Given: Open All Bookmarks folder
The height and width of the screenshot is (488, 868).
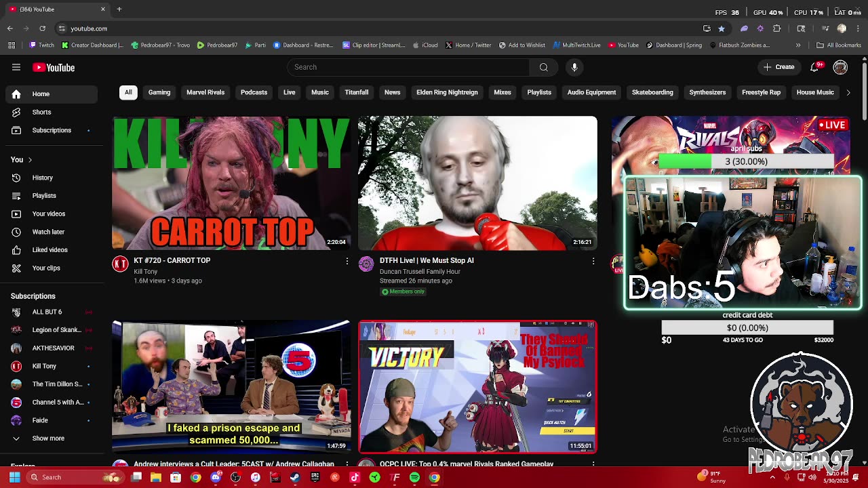Looking at the screenshot, I should tap(839, 45).
